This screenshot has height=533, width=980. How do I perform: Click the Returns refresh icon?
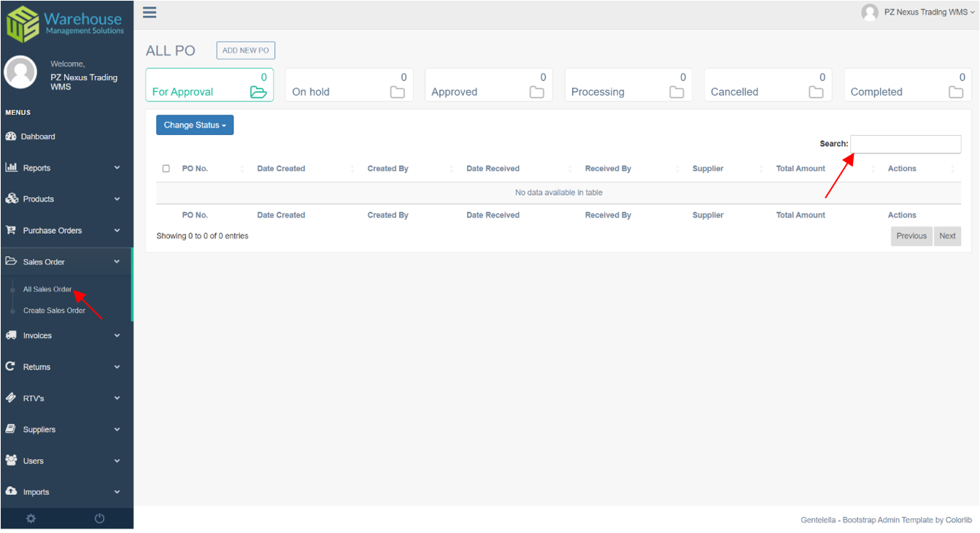click(10, 367)
